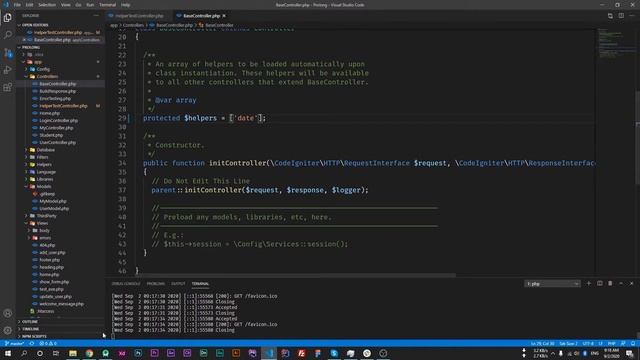Click the synchronize changes status icon

click(32, 343)
